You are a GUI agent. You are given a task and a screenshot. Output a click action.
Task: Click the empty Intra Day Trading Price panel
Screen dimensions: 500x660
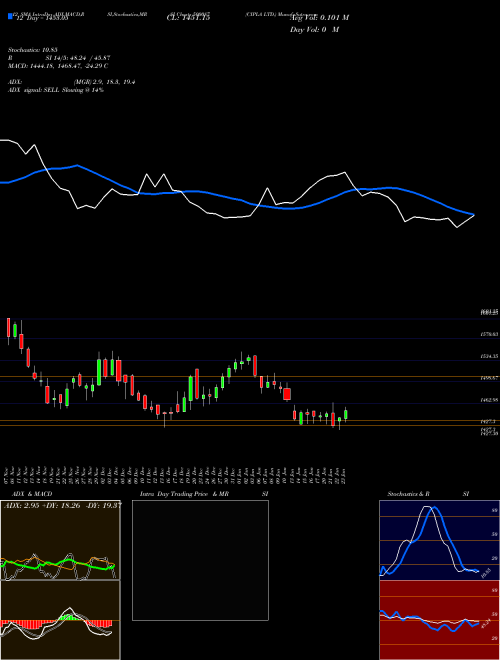200,560
